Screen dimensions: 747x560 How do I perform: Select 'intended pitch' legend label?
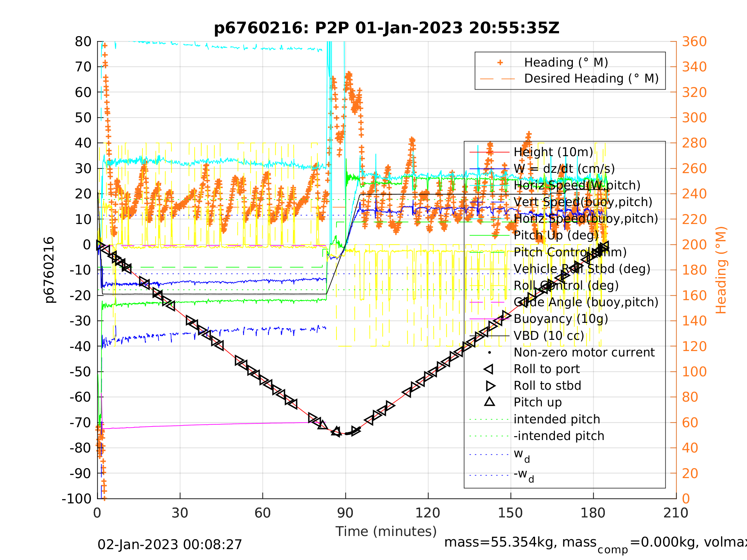pos(557,419)
